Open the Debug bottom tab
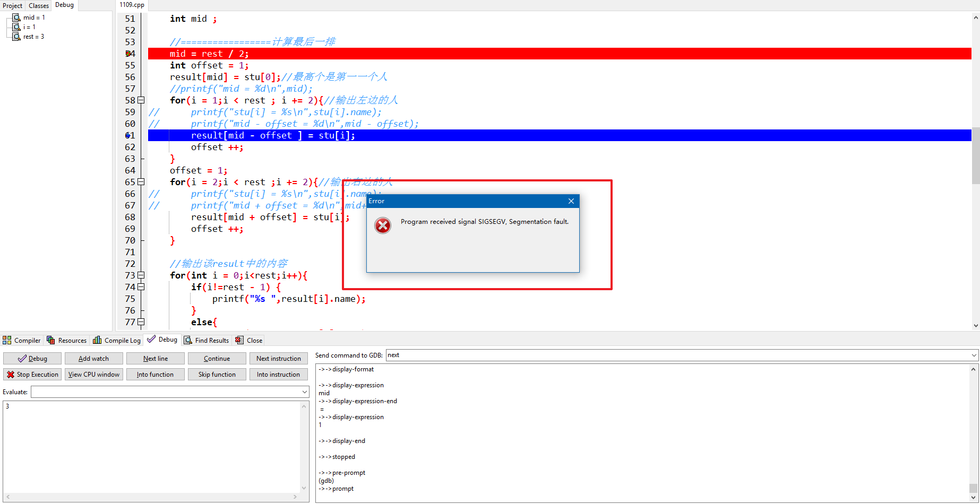Image resolution: width=980 pixels, height=504 pixels. (162, 340)
